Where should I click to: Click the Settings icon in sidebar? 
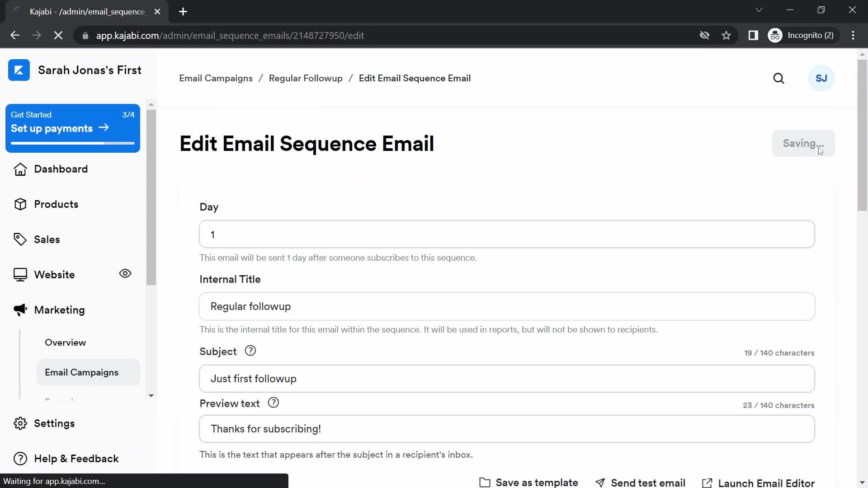tap(20, 424)
